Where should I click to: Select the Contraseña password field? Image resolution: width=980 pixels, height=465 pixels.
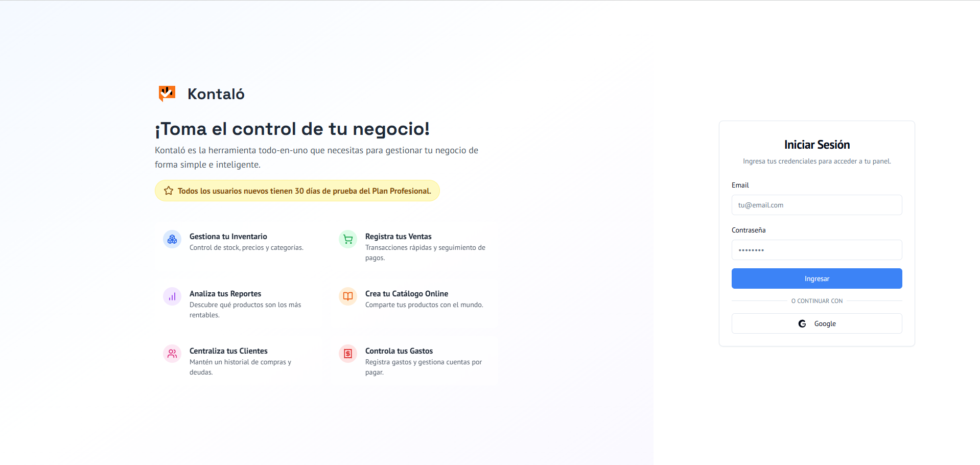(816, 250)
